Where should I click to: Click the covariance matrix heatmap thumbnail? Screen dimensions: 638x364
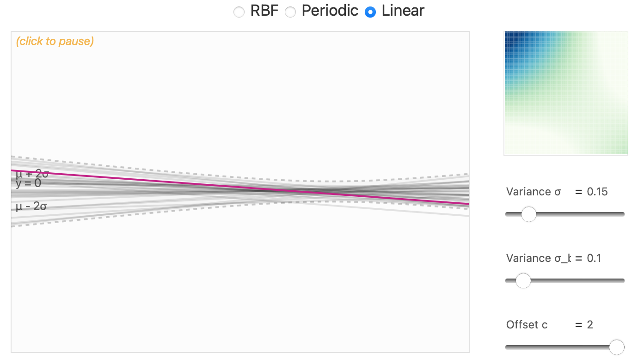[x=566, y=93]
